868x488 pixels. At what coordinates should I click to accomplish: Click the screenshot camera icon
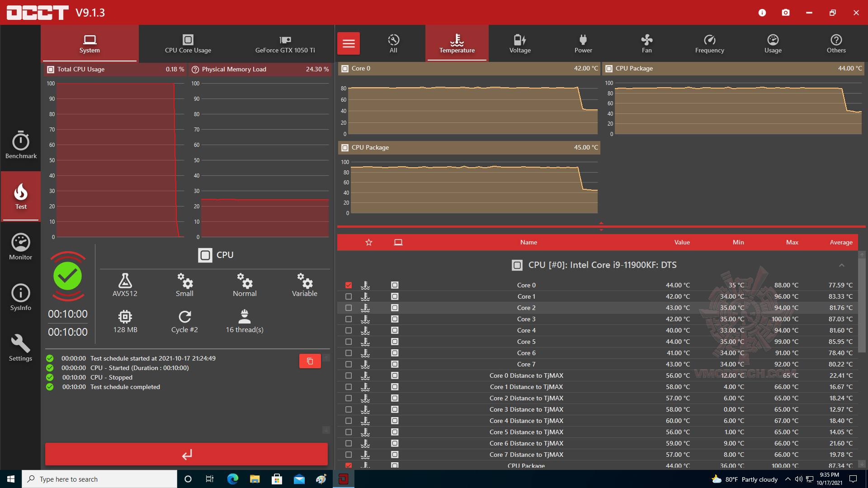point(786,13)
